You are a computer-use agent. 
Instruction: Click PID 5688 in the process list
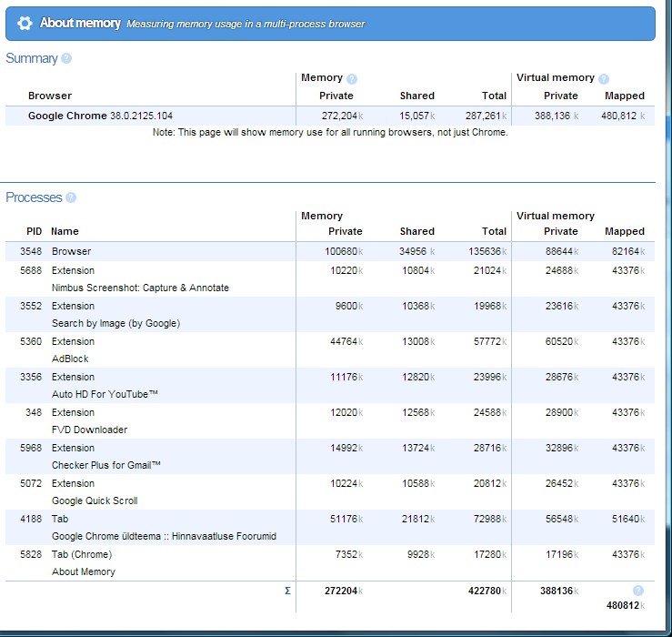point(31,270)
